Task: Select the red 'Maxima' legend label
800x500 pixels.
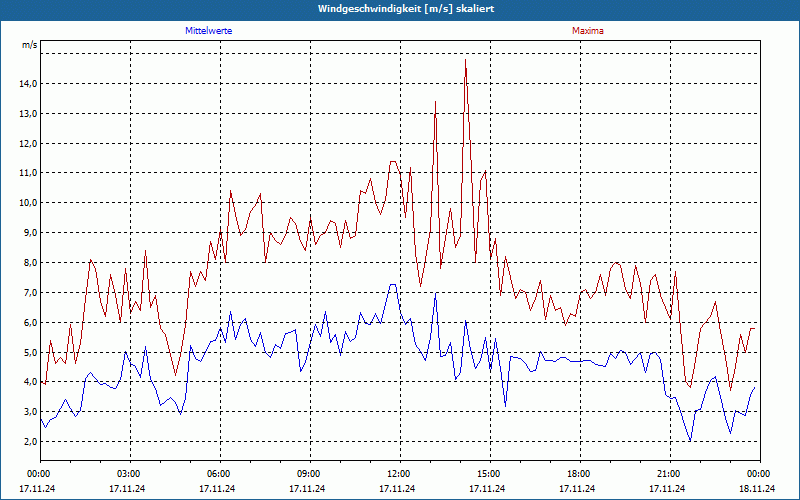Action: pyautogui.click(x=588, y=31)
